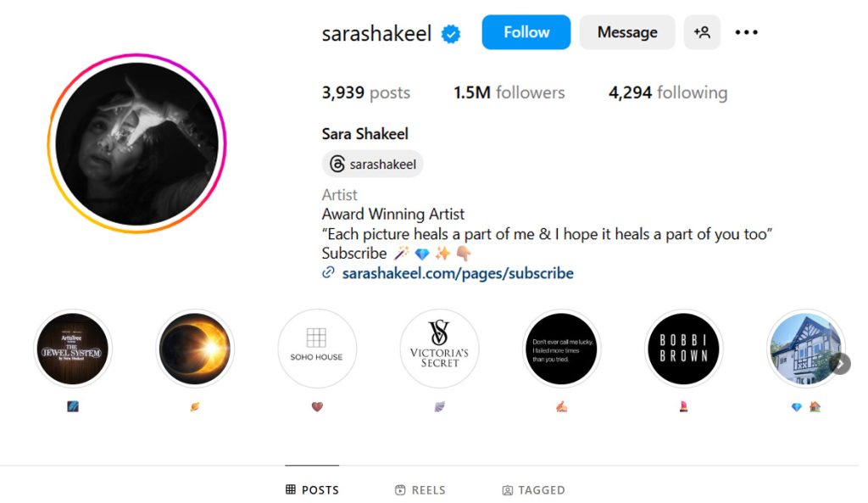Open the three-dots more options menu
Viewport: 868px width, 503px height.
[746, 32]
